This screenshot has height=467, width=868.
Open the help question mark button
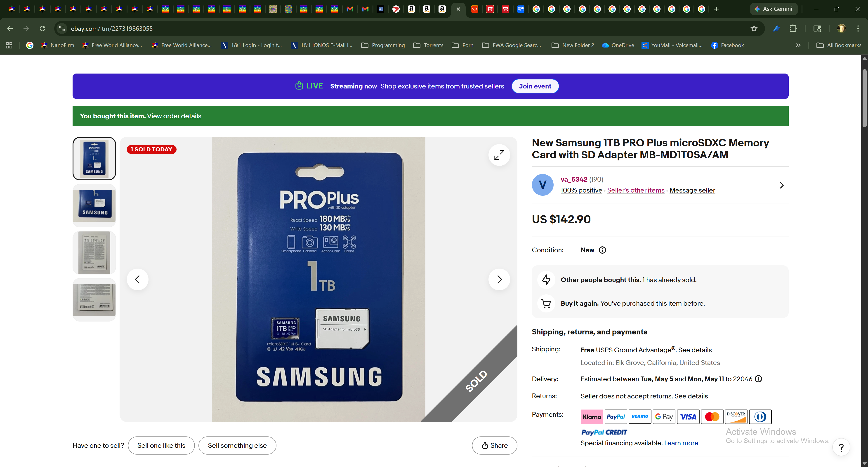[x=841, y=447]
